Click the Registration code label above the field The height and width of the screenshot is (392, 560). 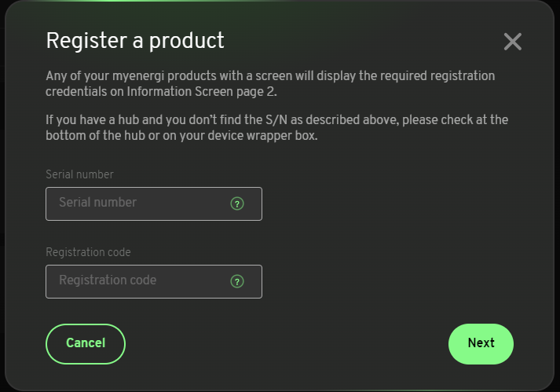[x=88, y=252]
